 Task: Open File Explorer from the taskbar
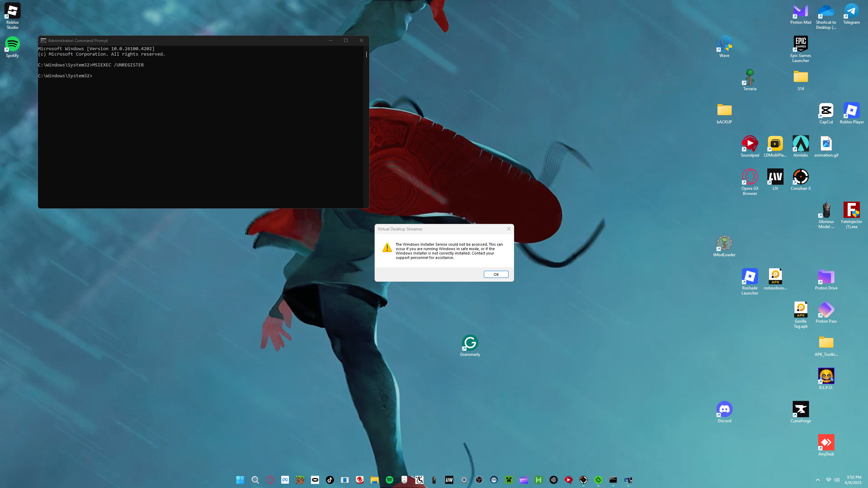(374, 480)
